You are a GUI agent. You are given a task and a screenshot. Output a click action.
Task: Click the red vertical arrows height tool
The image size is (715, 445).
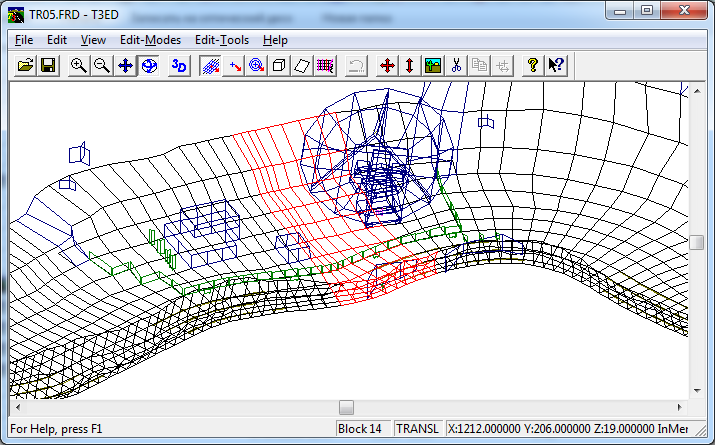[409, 66]
